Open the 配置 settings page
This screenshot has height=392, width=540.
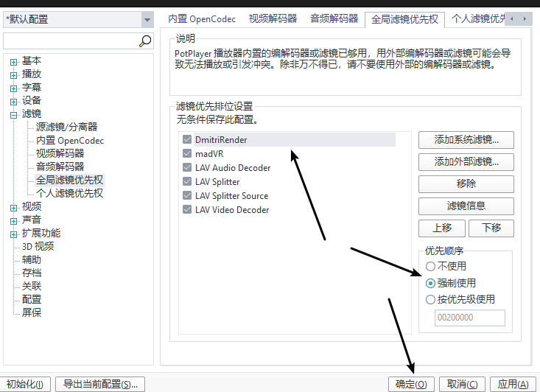pos(32,300)
